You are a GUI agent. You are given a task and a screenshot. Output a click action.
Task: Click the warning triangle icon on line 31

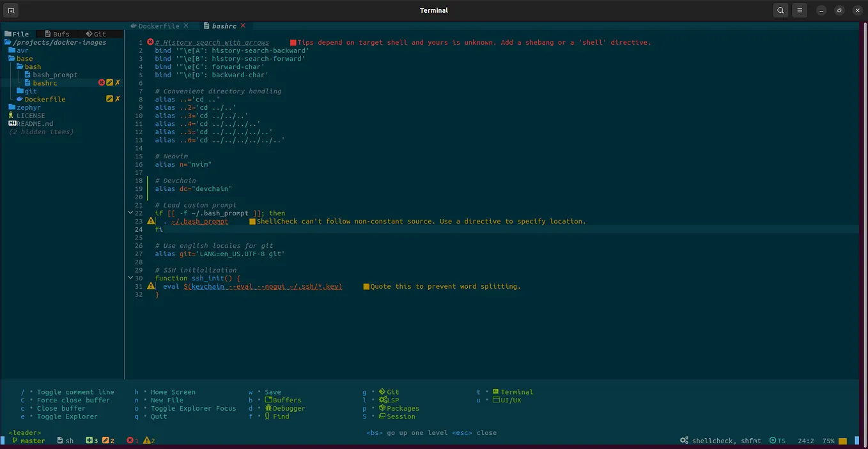coord(151,286)
